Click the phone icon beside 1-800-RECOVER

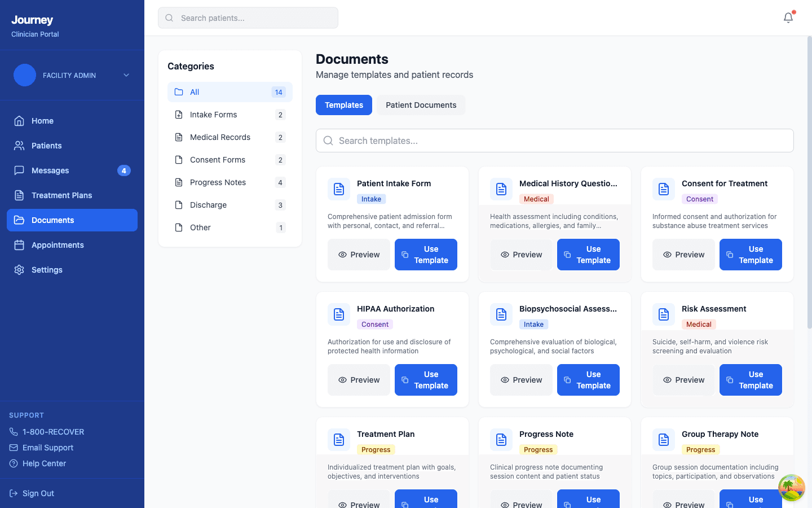13,432
